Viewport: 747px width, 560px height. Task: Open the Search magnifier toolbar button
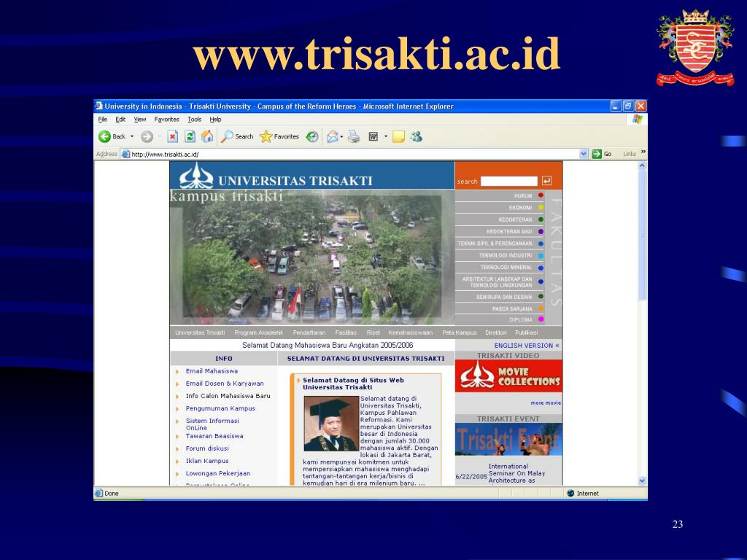pyautogui.click(x=237, y=136)
